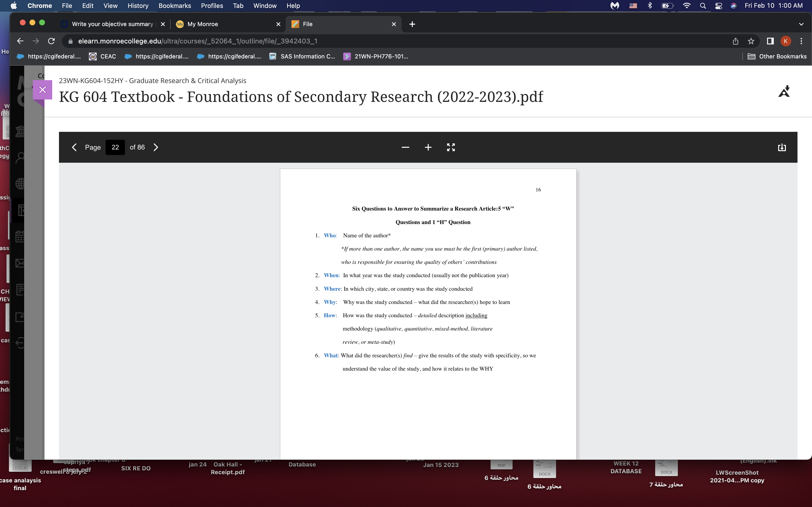Expand Chrome tab search dropdown arrow
The height and width of the screenshot is (507, 812).
click(801, 24)
